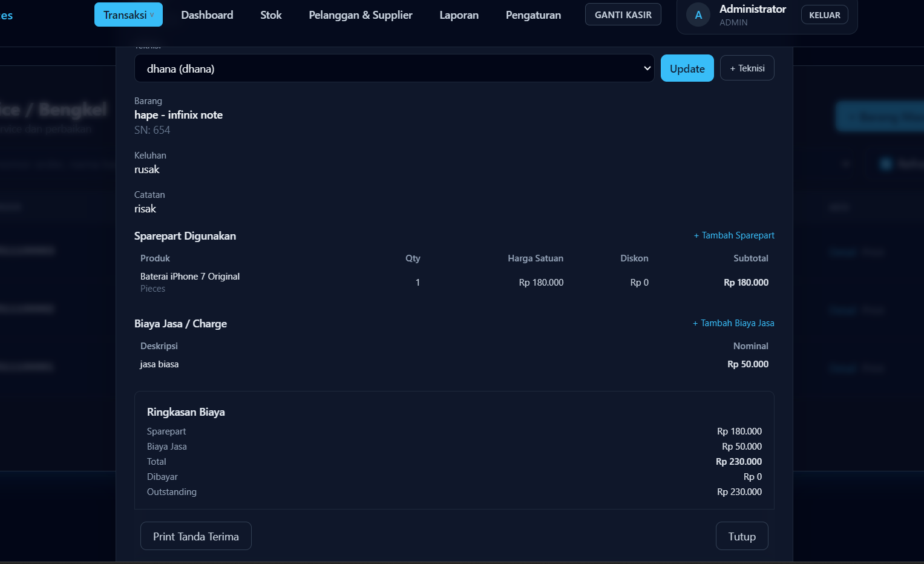Navigate to Pelanggan & Supplier

pos(360,15)
